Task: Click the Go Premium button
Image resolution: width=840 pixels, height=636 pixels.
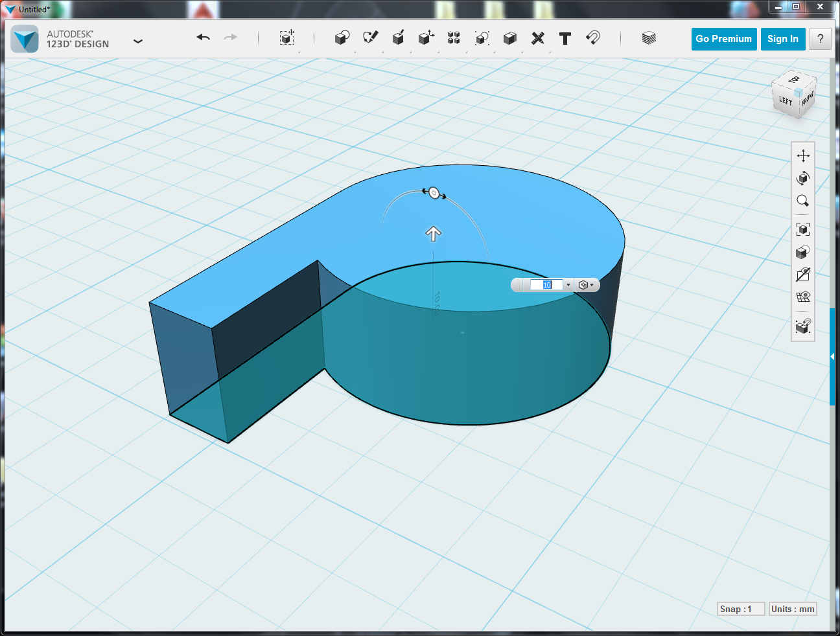Action: click(x=723, y=39)
